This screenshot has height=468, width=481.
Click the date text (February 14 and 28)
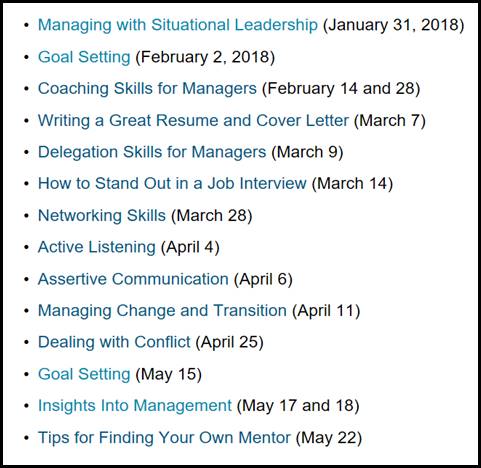point(341,89)
